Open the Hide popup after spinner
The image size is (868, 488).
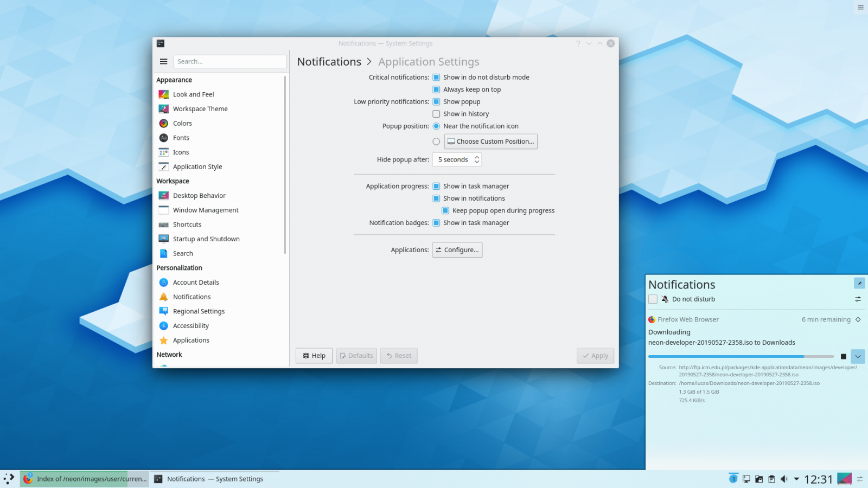475,159
